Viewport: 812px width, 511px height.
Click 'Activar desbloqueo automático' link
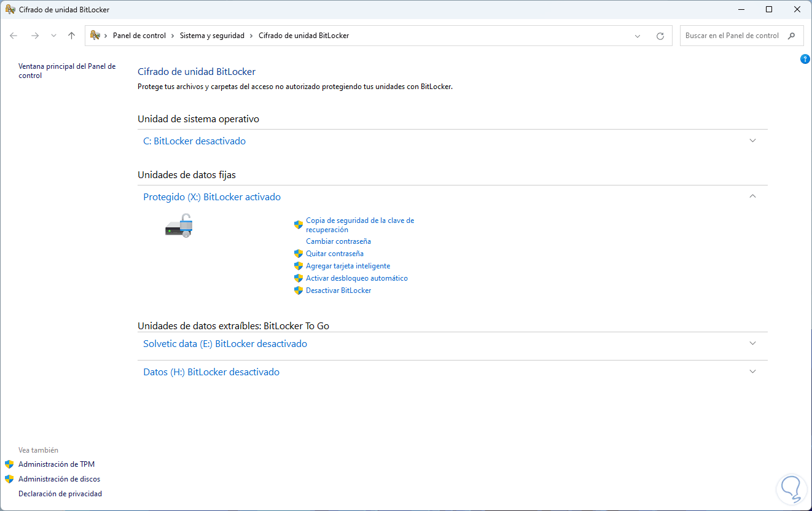(x=357, y=278)
